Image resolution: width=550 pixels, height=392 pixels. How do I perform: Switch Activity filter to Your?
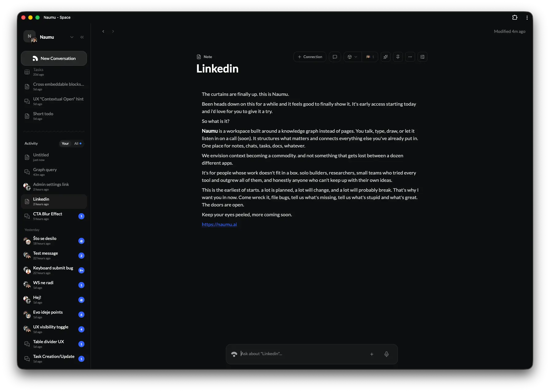tap(65, 143)
